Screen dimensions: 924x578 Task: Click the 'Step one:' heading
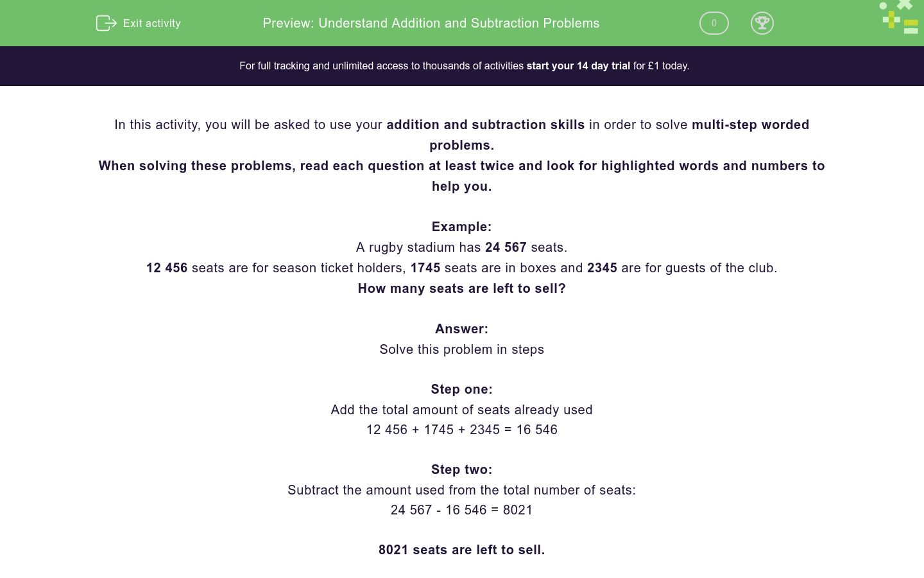[x=461, y=389]
